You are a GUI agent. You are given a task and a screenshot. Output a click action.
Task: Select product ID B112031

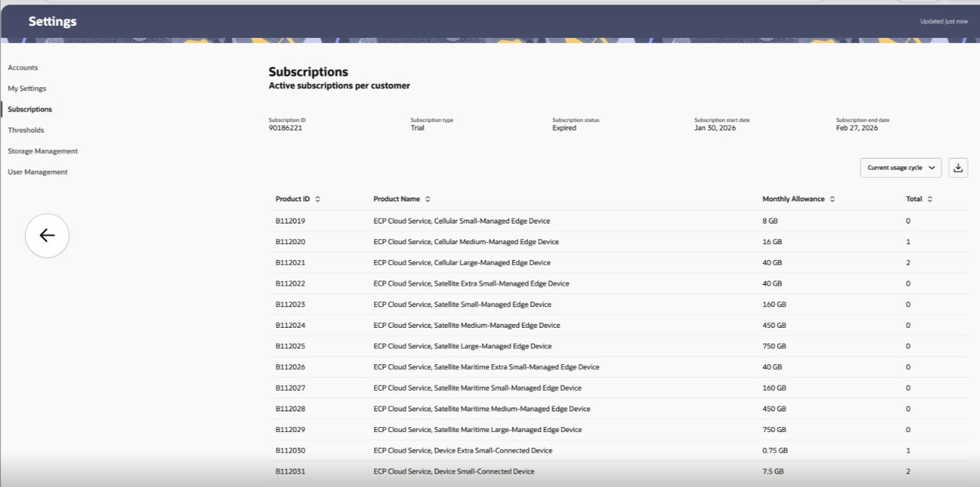[x=290, y=471]
